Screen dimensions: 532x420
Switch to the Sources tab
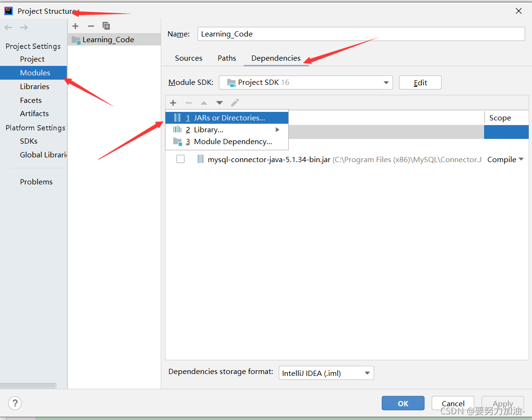coord(189,58)
